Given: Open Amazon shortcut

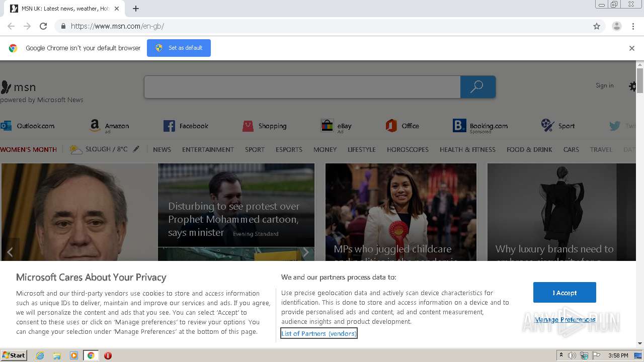Looking at the screenshot, I should 109,126.
